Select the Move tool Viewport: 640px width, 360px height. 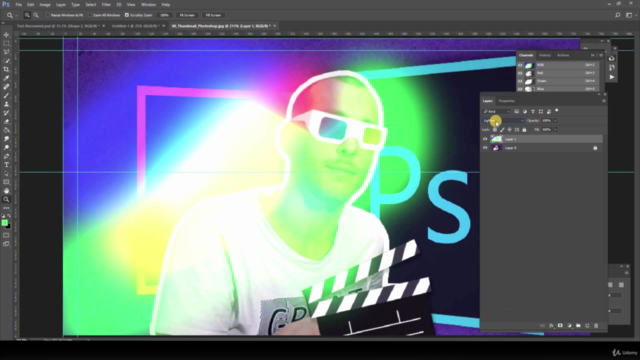[6, 35]
